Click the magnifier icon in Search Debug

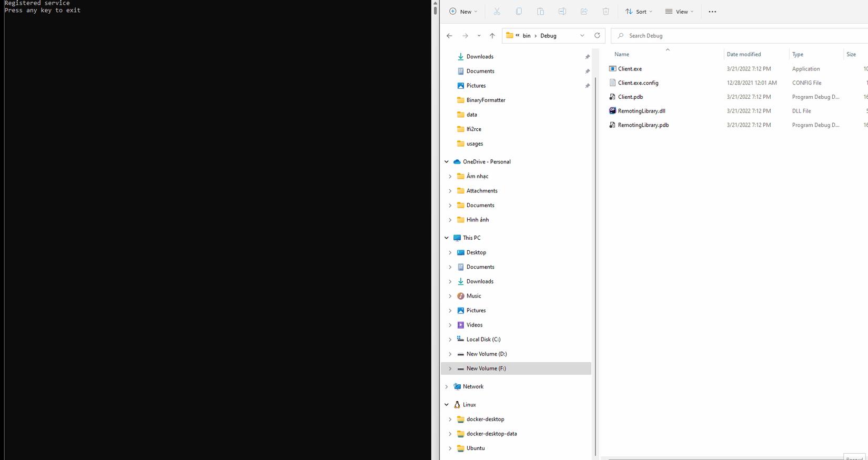click(621, 36)
